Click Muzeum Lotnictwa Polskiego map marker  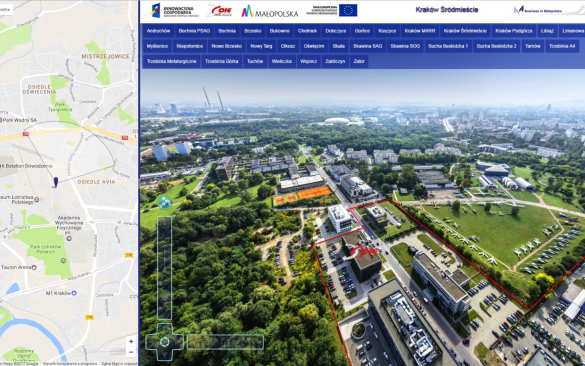(x=37, y=200)
